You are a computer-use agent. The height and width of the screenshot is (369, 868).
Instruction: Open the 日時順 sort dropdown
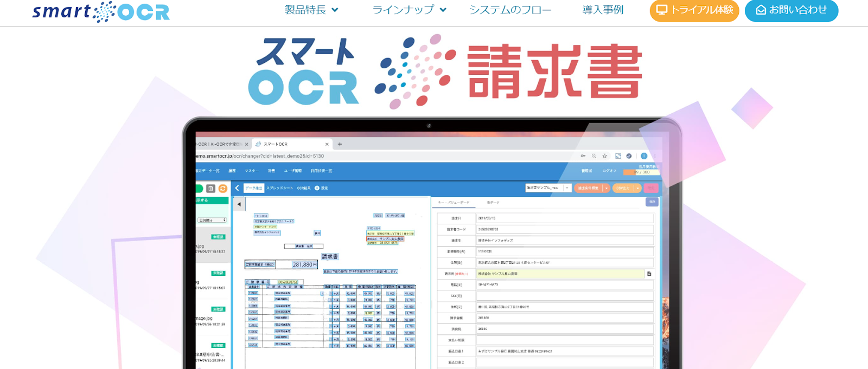[x=212, y=220]
